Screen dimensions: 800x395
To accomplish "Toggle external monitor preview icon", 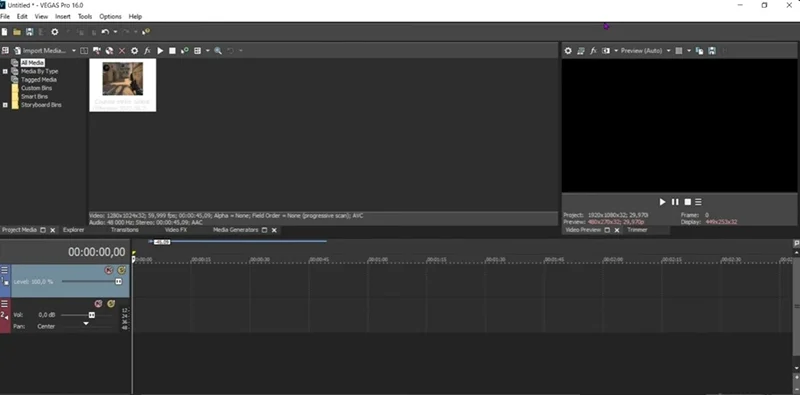I will (581, 51).
